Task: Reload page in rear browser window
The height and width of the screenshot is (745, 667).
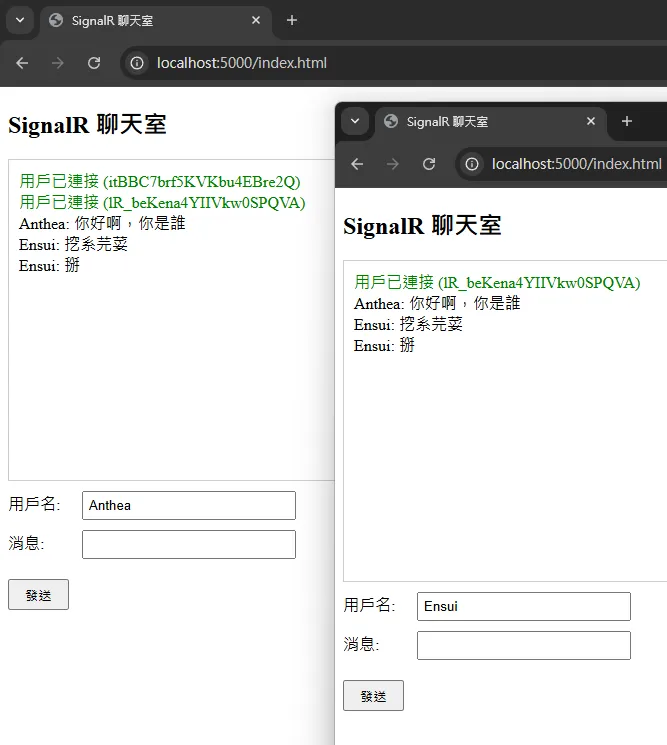Action: [94, 63]
